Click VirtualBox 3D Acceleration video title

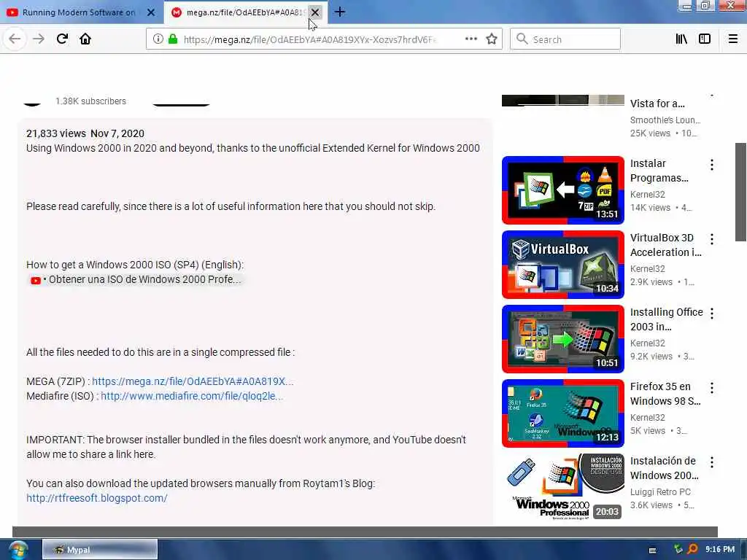pyautogui.click(x=665, y=245)
